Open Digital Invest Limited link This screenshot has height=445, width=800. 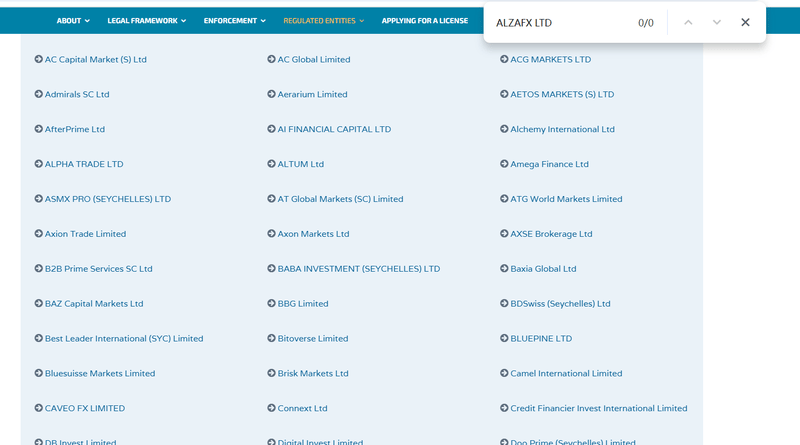[x=320, y=442]
